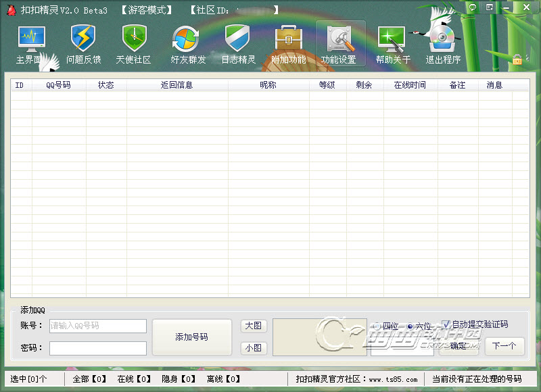Click the chat bubble icon in title bar
The image size is (541, 392).
pos(473,7)
